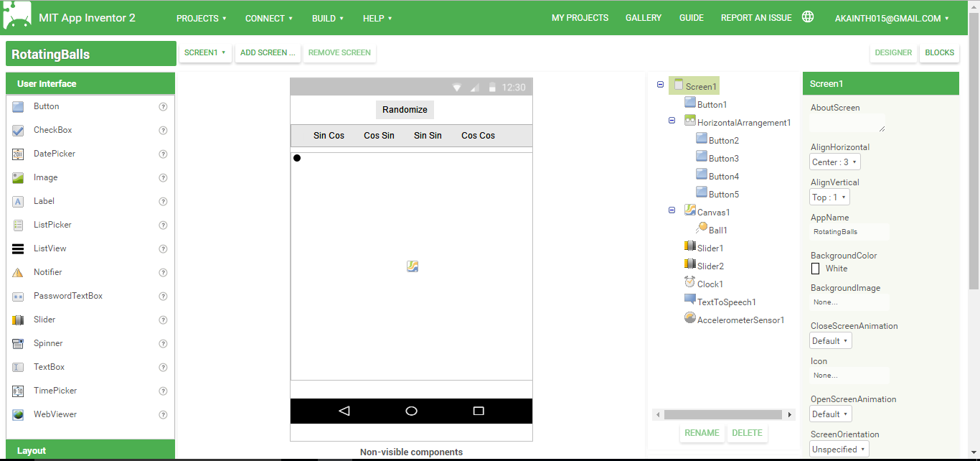Click the Label palette icon
The width and height of the screenshot is (980, 461).
coord(19,201)
